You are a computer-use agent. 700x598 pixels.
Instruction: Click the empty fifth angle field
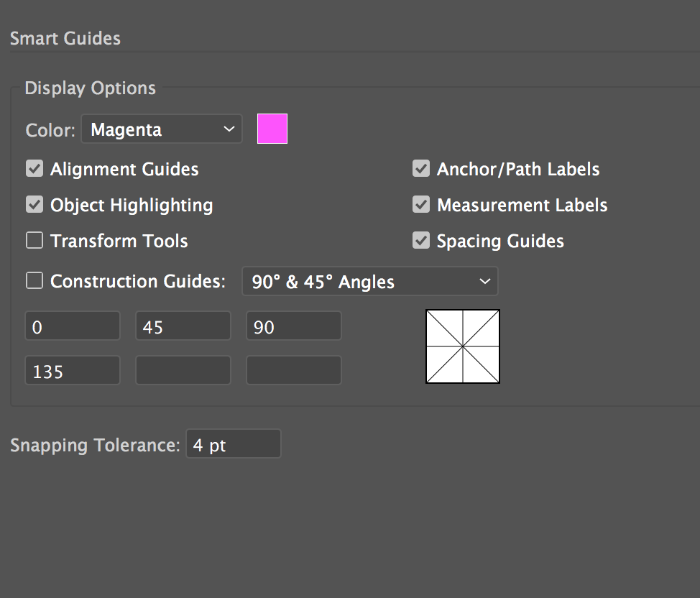click(x=183, y=371)
